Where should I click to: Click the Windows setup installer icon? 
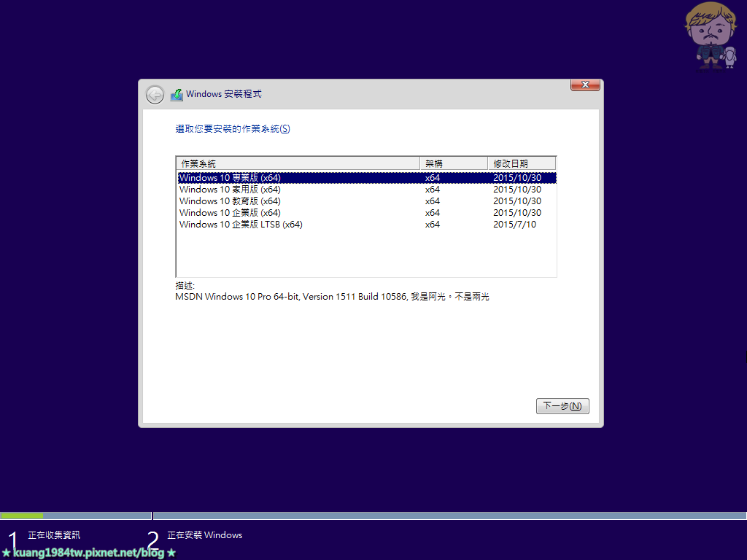pyautogui.click(x=177, y=94)
